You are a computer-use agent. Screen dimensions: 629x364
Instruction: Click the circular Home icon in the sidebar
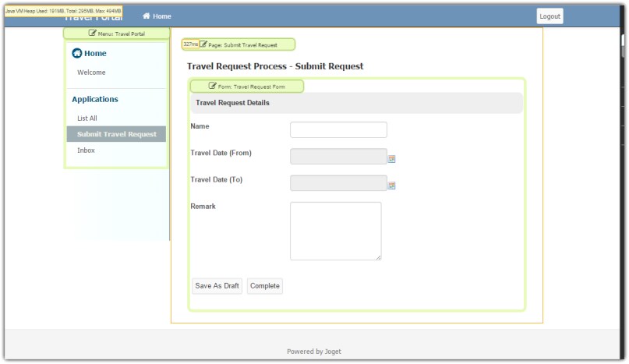pyautogui.click(x=77, y=53)
